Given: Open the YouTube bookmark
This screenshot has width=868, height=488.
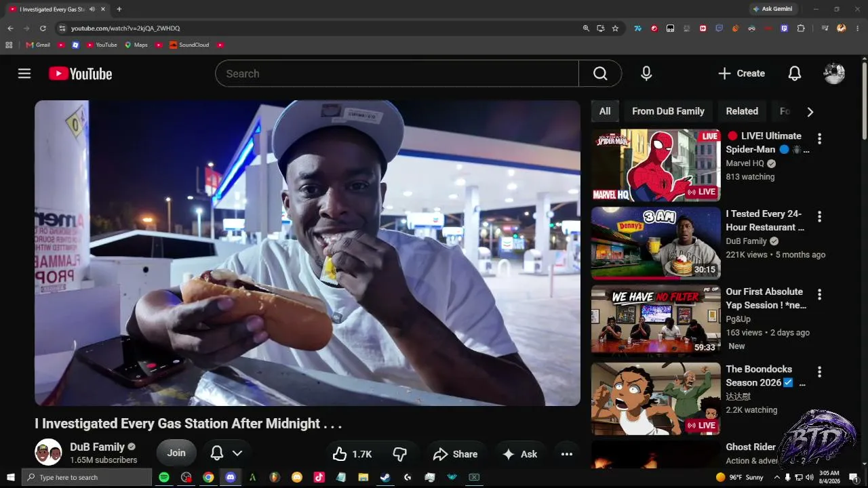Looking at the screenshot, I should (x=100, y=45).
